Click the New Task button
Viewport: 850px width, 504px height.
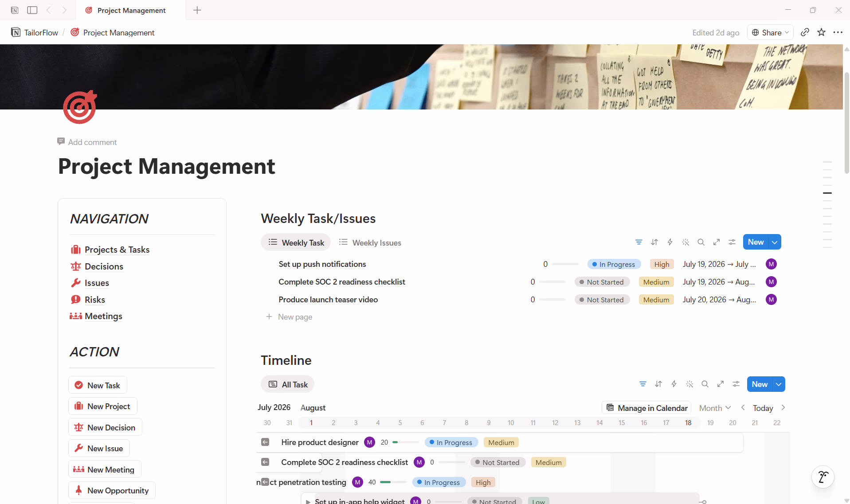pos(98,385)
